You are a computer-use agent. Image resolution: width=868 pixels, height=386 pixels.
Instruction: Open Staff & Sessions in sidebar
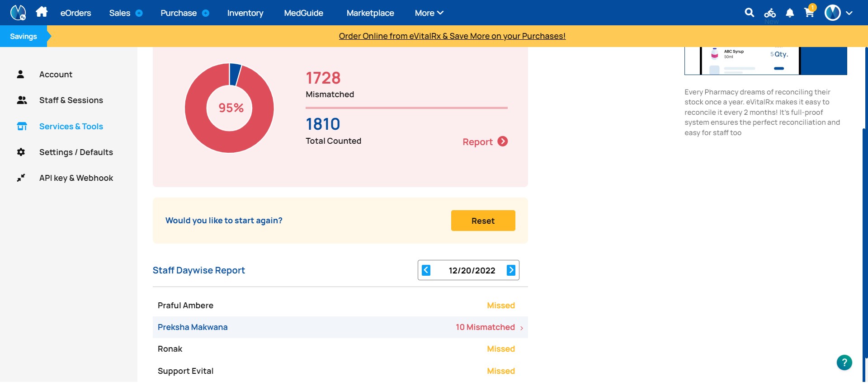71,100
